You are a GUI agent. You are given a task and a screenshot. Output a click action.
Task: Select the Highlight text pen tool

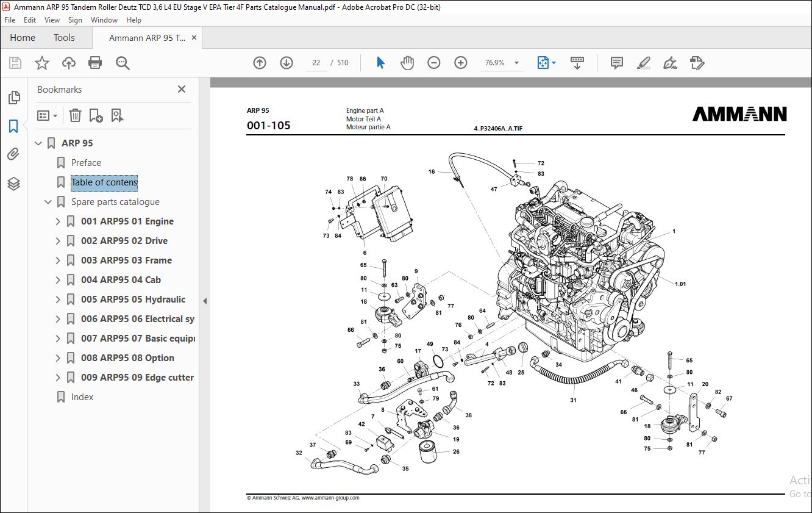(x=643, y=63)
